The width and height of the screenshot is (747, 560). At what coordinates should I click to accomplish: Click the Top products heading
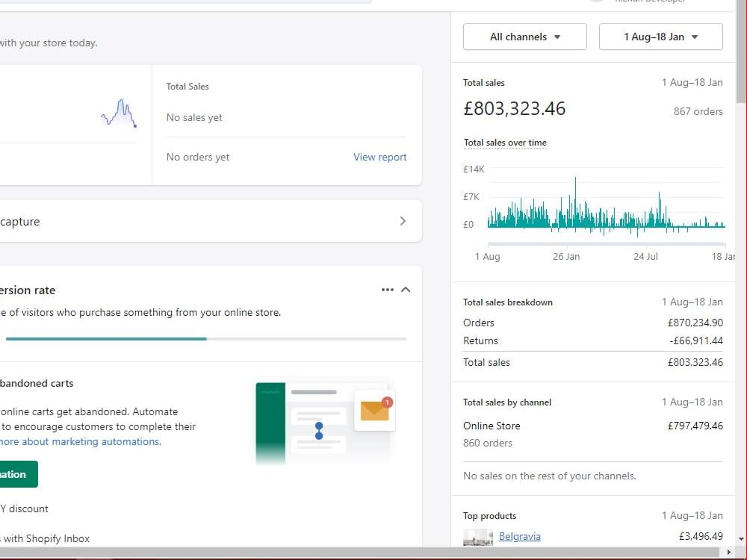[490, 516]
